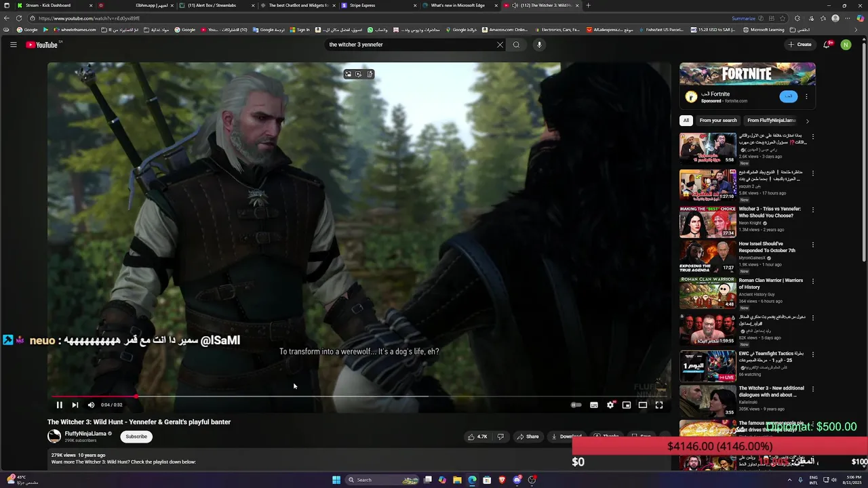Click the browser address bar URL
This screenshot has width=868, height=488.
[x=89, y=18]
